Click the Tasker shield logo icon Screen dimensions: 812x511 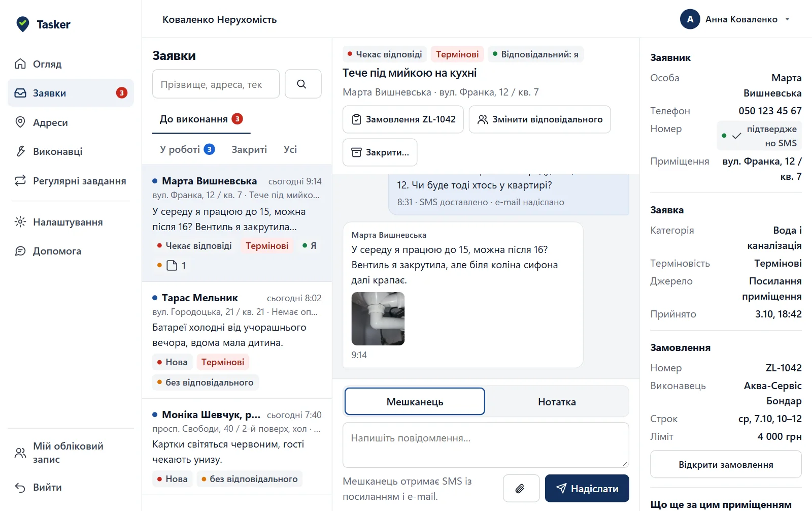[x=23, y=24]
